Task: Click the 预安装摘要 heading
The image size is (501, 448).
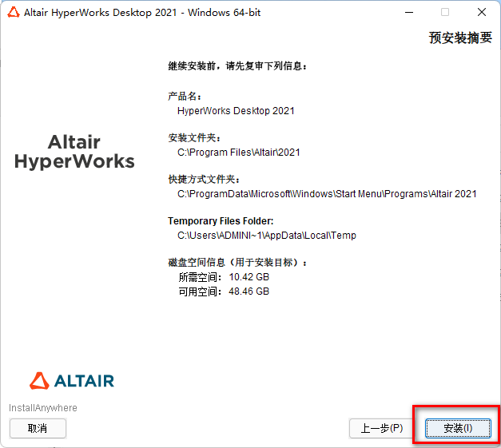Action: pyautogui.click(x=460, y=38)
